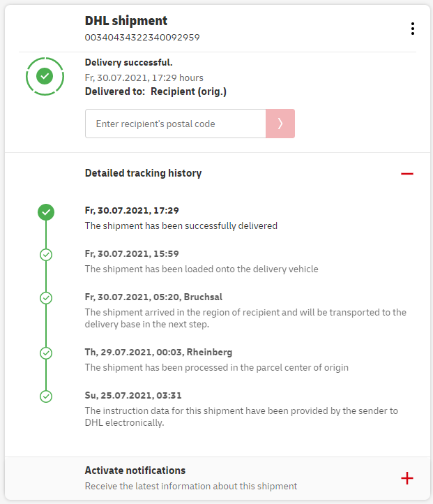Viewport: 433px width, 504px height.
Task: Click the Activate notifications heading
Action: tap(135, 470)
